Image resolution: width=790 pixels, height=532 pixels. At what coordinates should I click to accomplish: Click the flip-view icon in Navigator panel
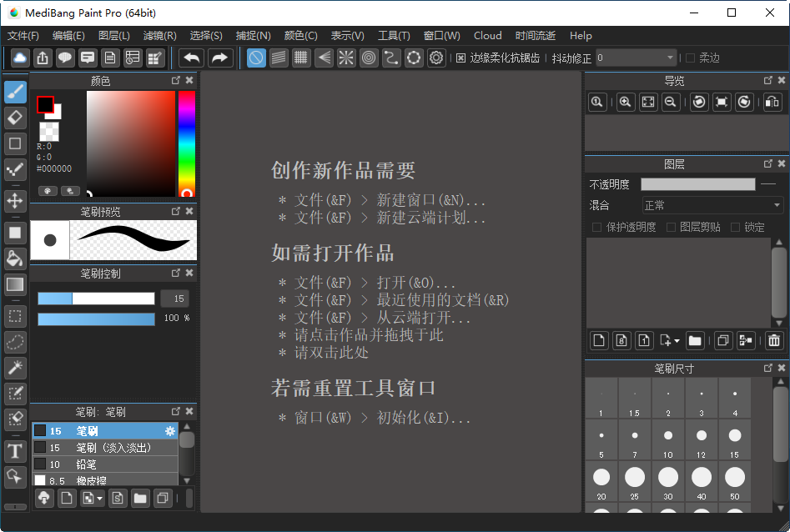772,103
